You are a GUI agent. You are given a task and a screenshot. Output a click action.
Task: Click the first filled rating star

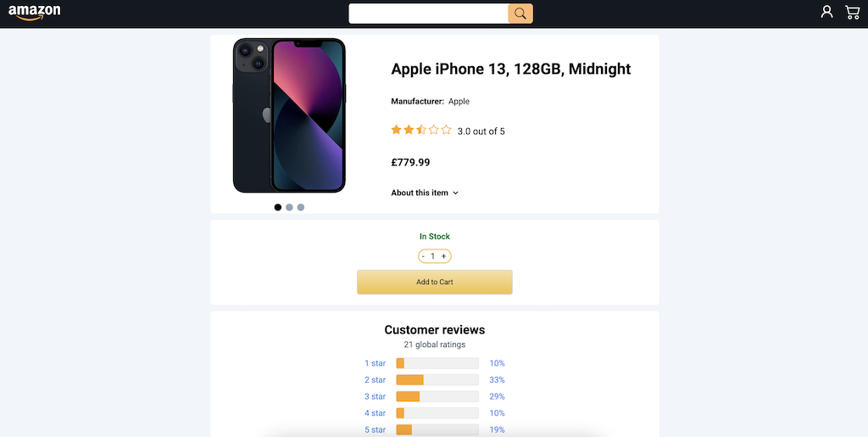tap(397, 130)
